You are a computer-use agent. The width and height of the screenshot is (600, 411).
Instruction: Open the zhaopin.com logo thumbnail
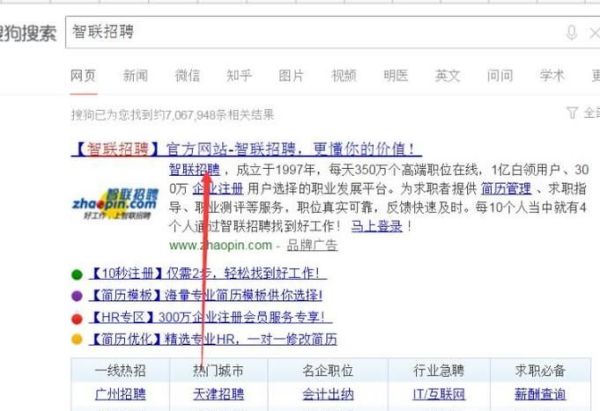pos(116,204)
